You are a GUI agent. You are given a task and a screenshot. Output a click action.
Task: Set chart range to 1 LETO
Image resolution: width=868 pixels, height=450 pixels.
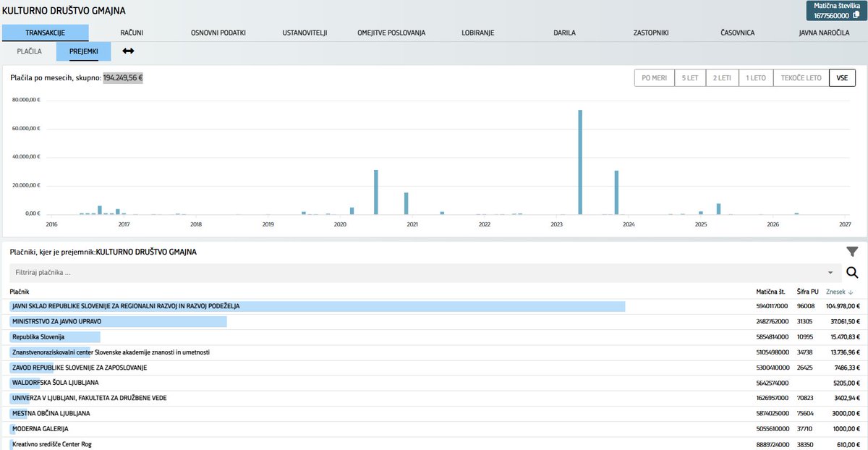point(756,78)
